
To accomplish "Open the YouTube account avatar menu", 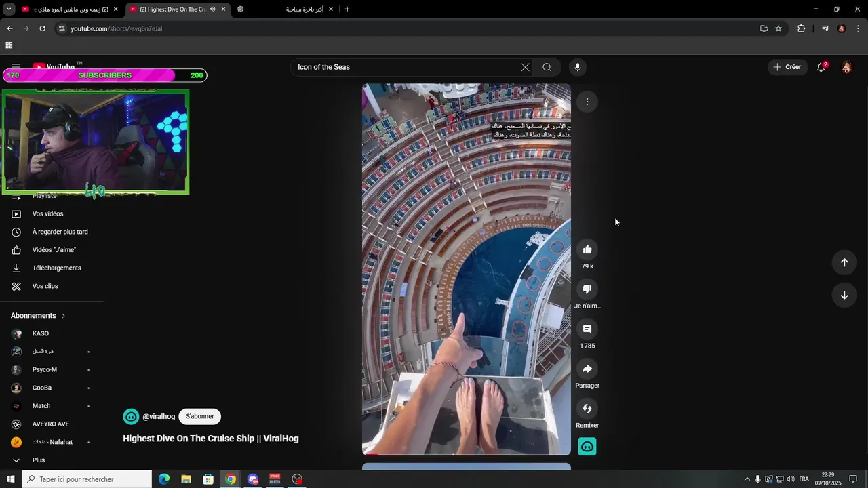I will coord(847,67).
